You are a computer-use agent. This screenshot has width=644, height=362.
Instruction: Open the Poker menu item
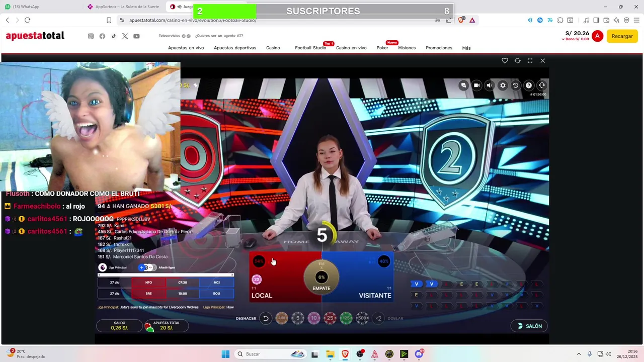382,48
